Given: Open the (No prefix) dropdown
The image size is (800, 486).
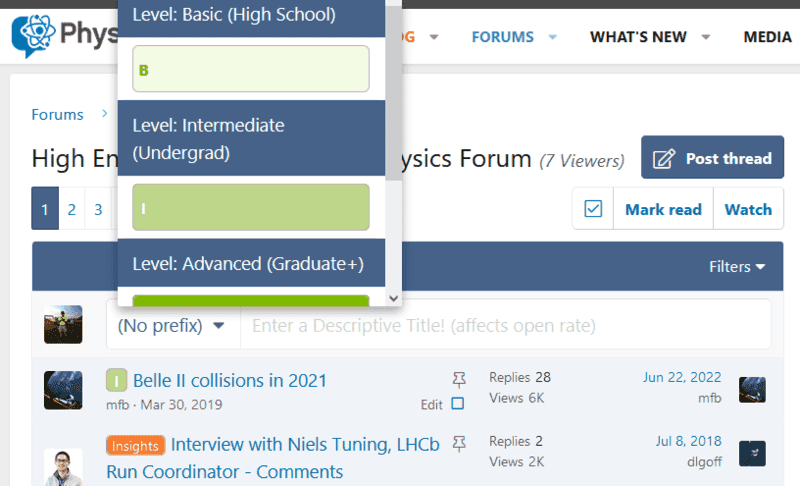Looking at the screenshot, I should tap(171, 326).
